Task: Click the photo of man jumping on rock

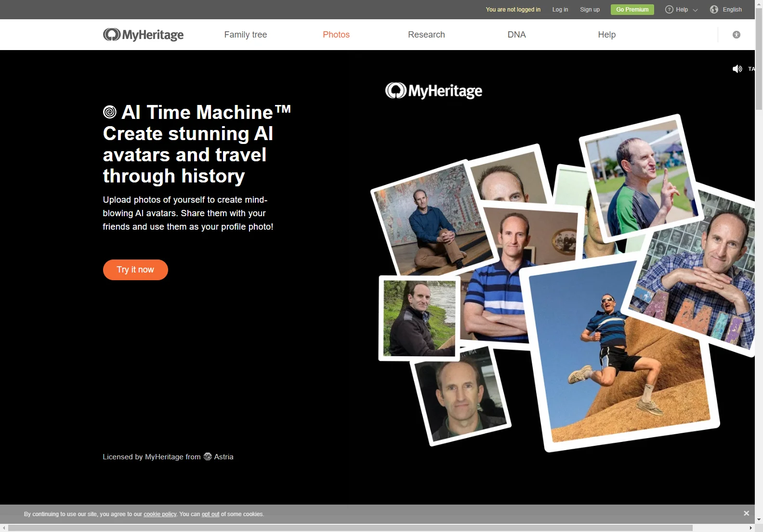Action: [x=620, y=353]
